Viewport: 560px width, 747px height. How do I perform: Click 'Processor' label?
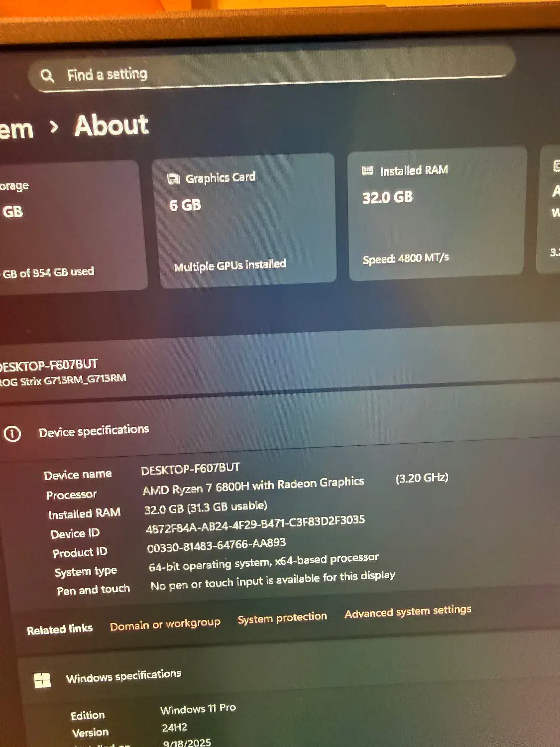point(72,495)
